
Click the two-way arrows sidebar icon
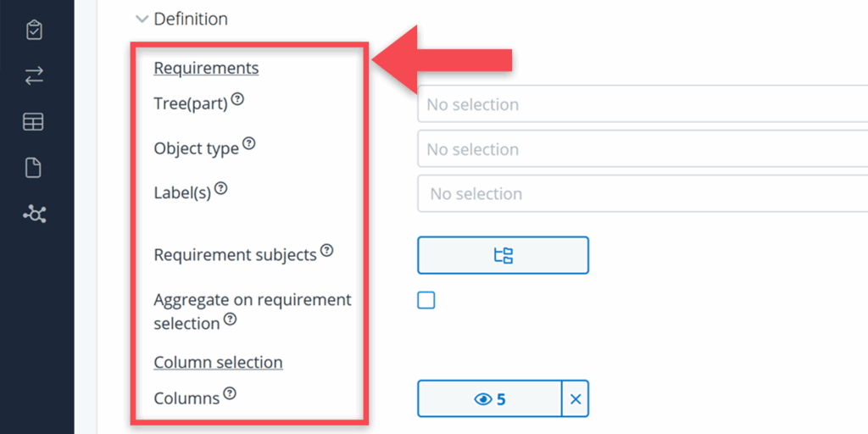(x=34, y=76)
